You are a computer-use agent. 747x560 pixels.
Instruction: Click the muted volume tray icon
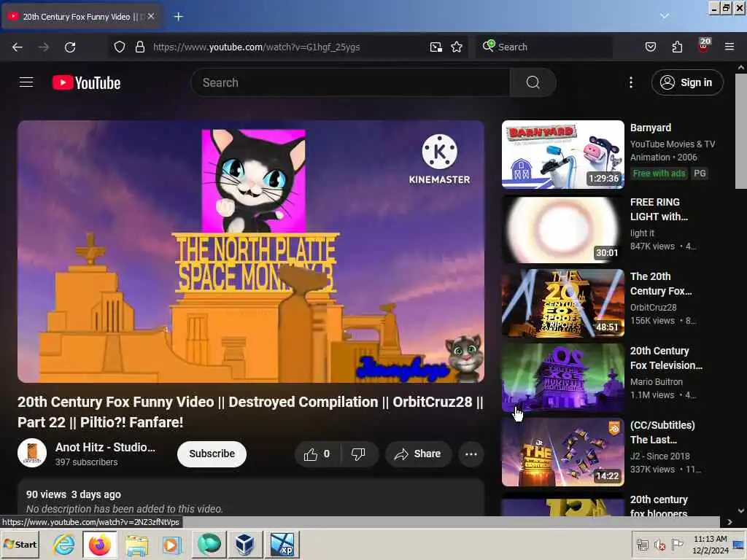tap(659, 545)
